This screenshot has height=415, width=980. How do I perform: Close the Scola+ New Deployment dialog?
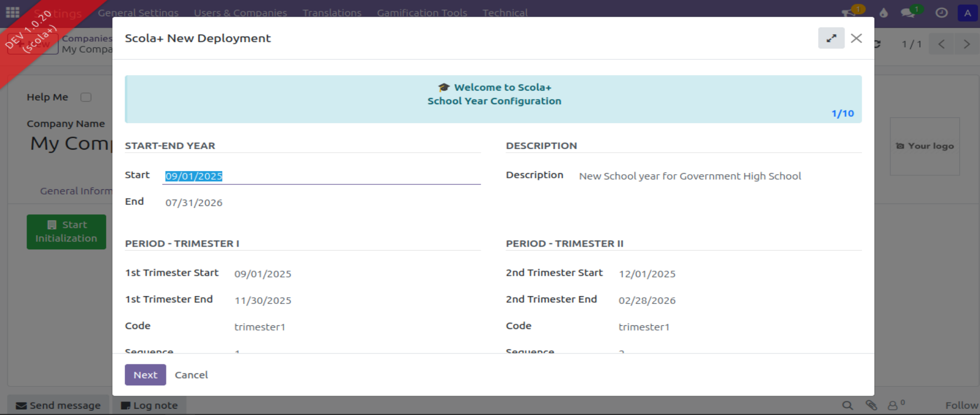(856, 39)
